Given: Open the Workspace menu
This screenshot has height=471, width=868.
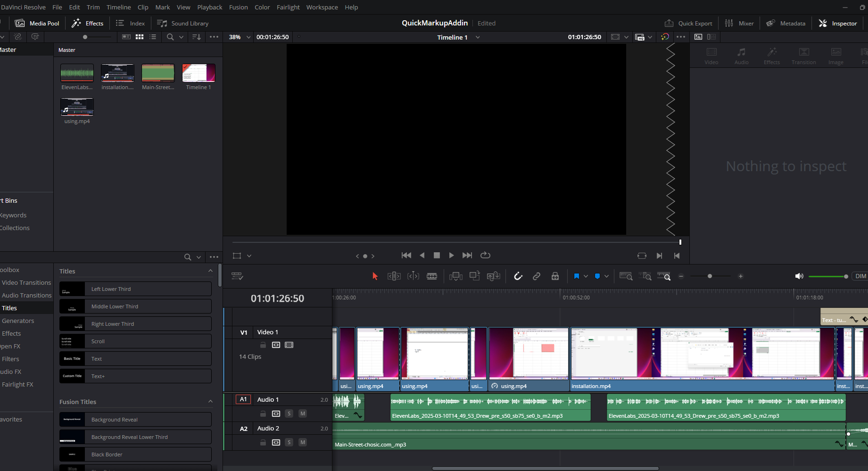Looking at the screenshot, I should (x=322, y=7).
